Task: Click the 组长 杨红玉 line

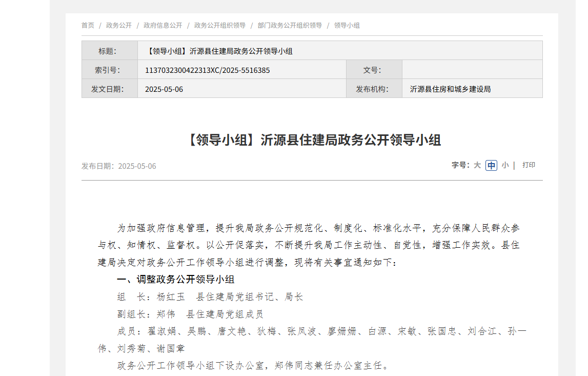Action: (210, 297)
